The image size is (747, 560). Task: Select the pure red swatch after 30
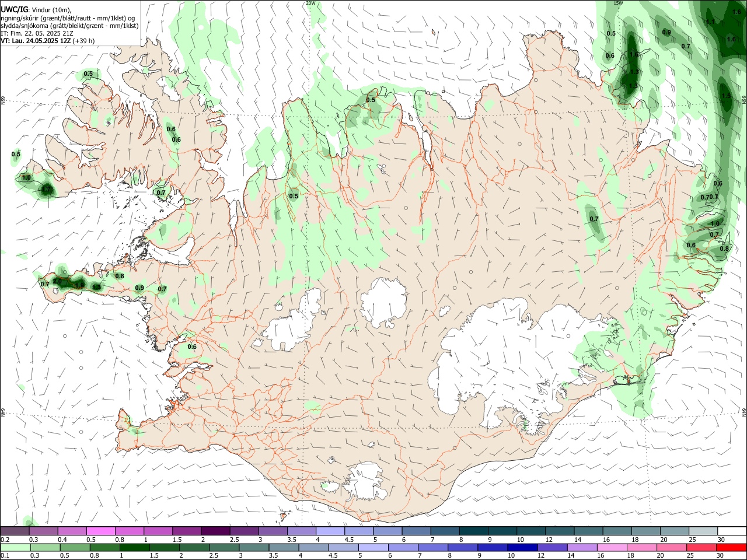[732, 548]
